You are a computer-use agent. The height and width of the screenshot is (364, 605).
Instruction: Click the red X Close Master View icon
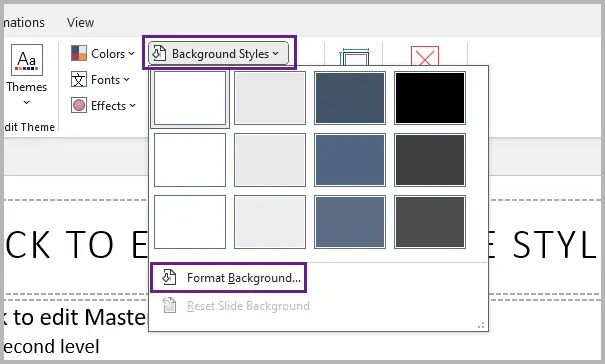pos(425,56)
